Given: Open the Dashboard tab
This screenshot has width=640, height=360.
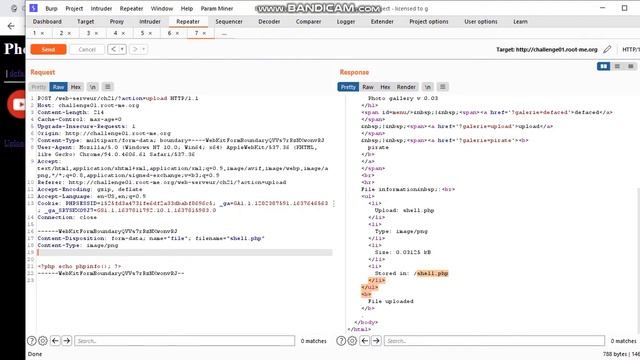Looking at the screenshot, I should tap(47, 21).
